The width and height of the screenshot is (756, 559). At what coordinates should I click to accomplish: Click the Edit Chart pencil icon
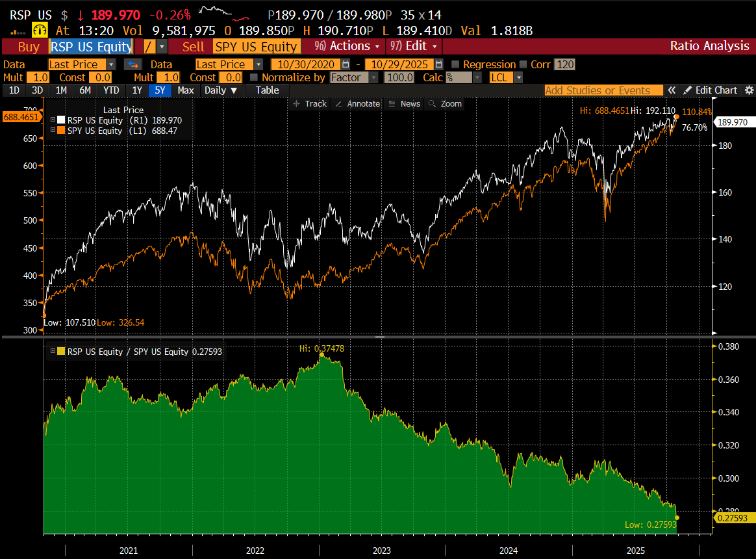coord(688,90)
